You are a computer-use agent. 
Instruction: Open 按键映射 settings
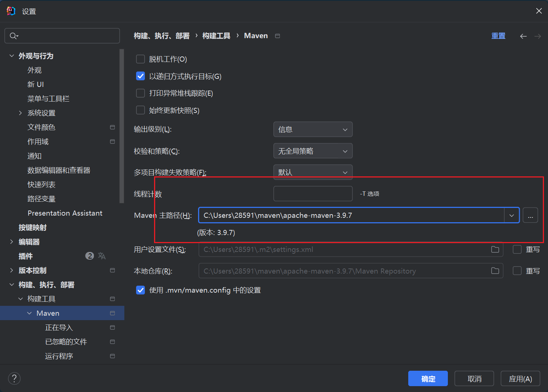(x=33, y=227)
